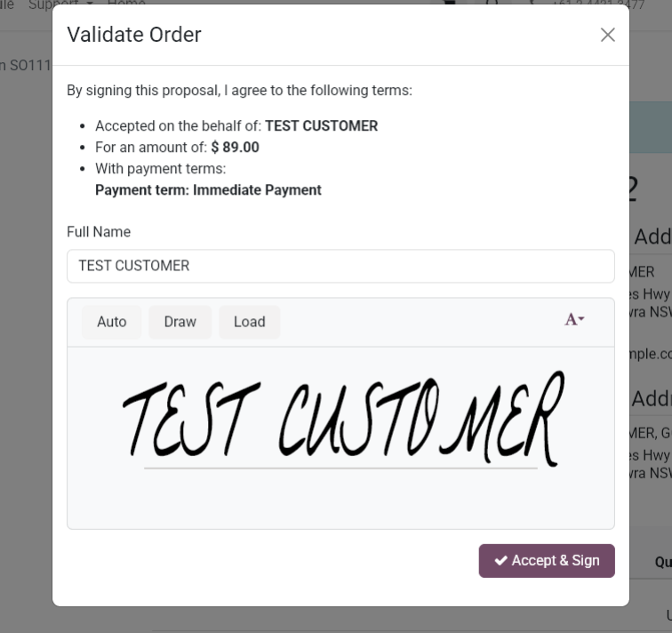Image resolution: width=672 pixels, height=633 pixels.
Task: Click the checkmark icon on Accept & Sign
Action: click(x=501, y=561)
